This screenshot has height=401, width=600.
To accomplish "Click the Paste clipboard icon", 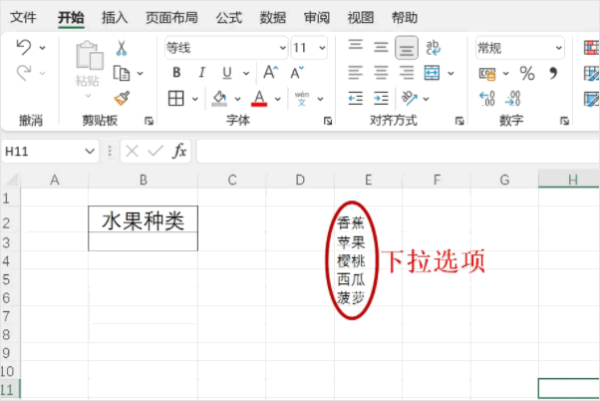I will [89, 55].
